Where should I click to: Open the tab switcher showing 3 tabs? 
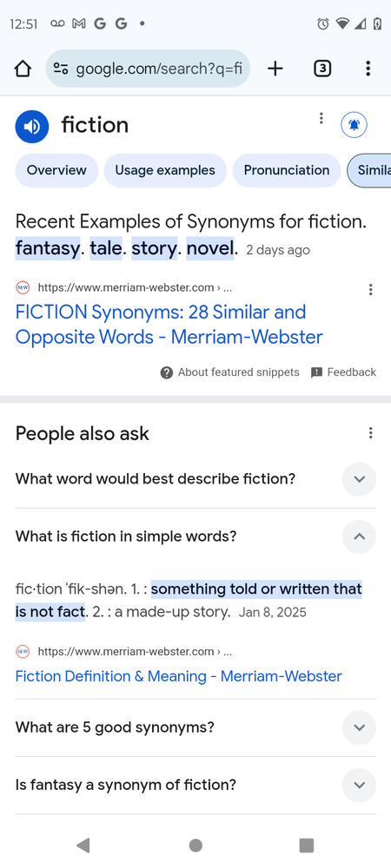click(322, 69)
